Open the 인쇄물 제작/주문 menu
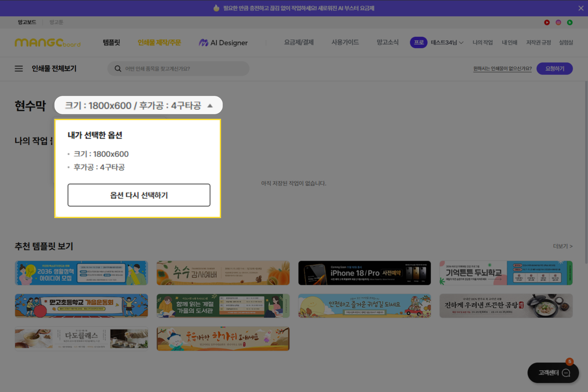Image resolution: width=588 pixels, height=392 pixels. (x=159, y=42)
